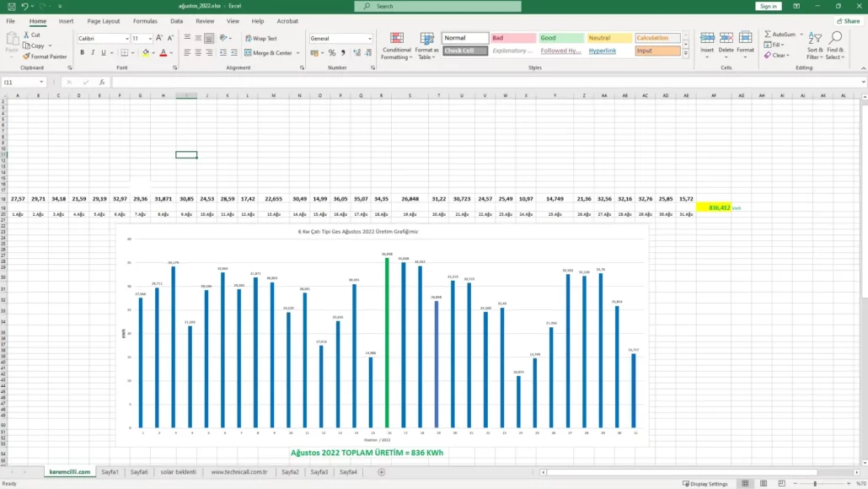Click the Sign in button
This screenshot has height=489, width=868.
pos(769,6)
